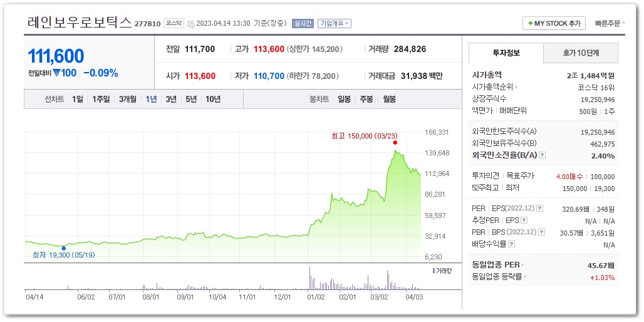
Task: Expand the 동일업종 PER arrow link
Action: tap(523, 266)
